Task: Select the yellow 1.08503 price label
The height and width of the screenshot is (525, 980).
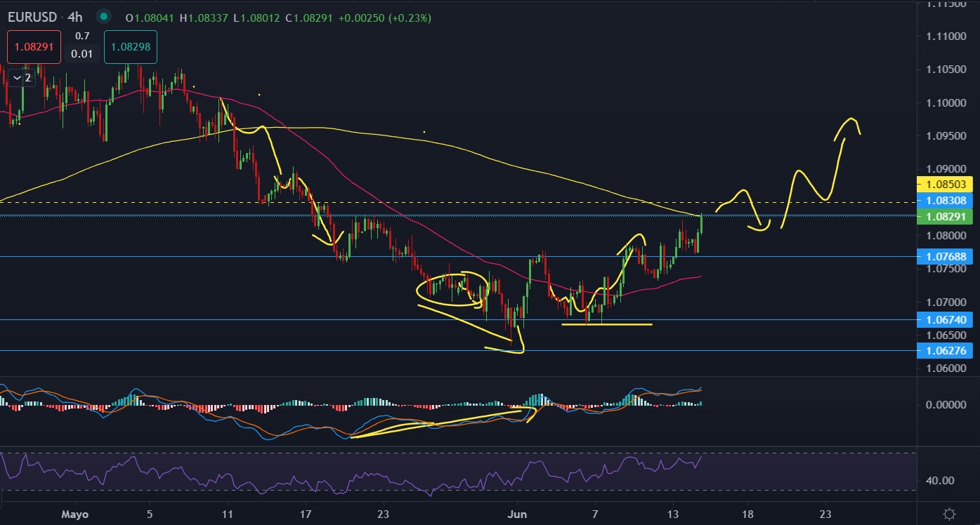Action: coord(945,185)
